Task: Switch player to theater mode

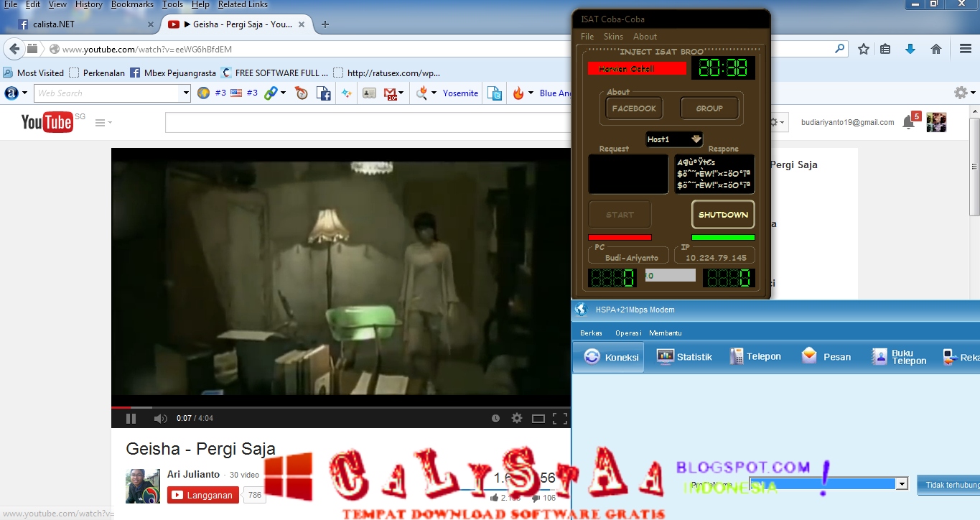Action: coord(538,418)
